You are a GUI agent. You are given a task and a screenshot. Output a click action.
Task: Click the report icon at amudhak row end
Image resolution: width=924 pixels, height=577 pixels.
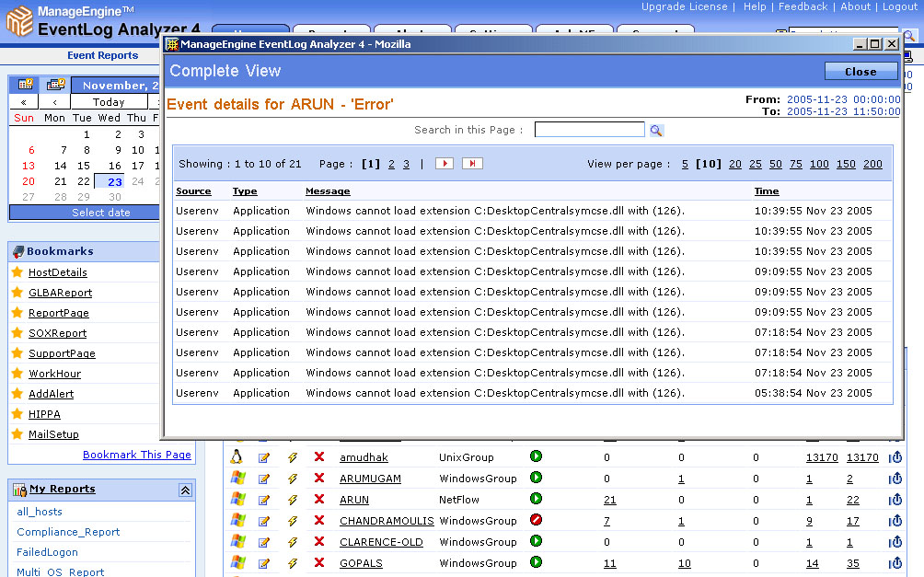click(x=895, y=456)
